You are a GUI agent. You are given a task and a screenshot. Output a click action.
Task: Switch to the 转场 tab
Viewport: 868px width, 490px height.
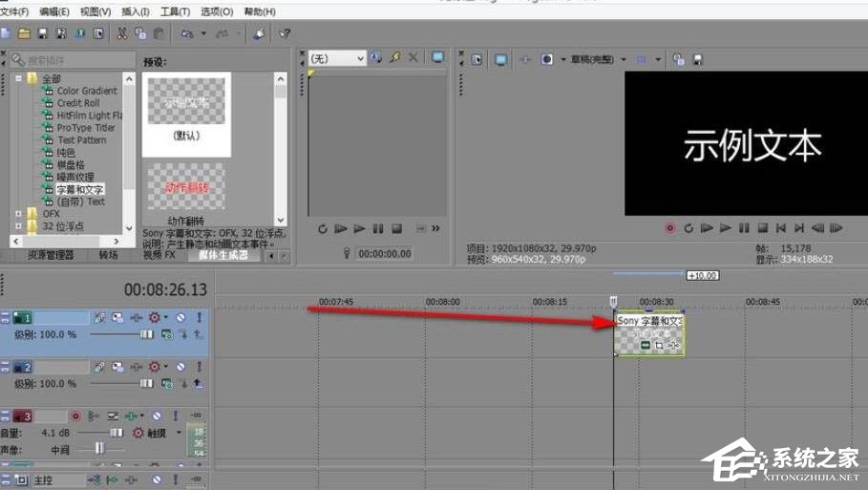(108, 255)
